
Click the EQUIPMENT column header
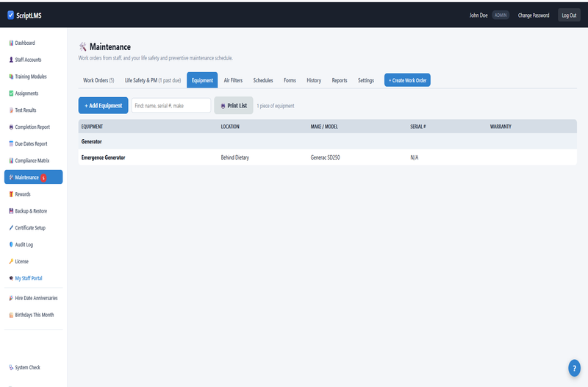click(93, 127)
